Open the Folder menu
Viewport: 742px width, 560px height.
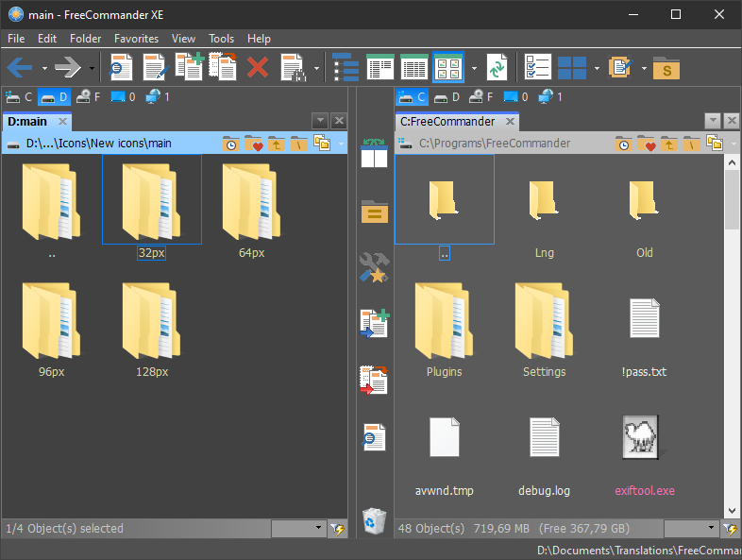coord(85,39)
